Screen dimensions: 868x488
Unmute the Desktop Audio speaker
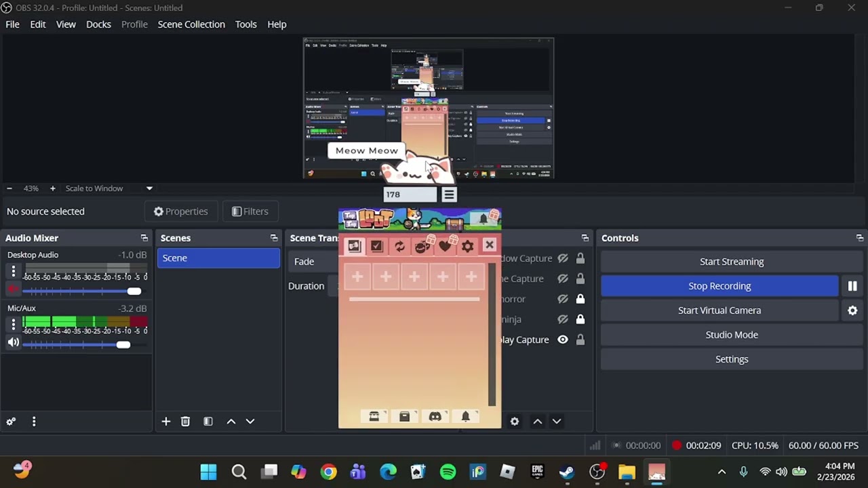click(x=13, y=289)
